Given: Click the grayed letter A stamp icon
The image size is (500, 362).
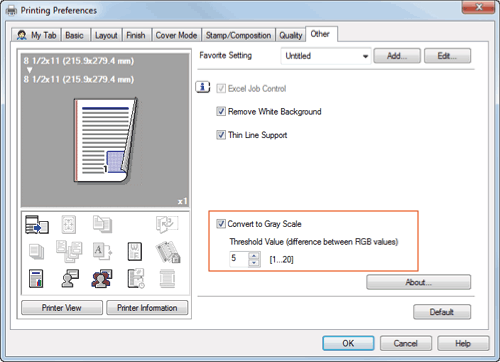Looking at the screenshot, I should click(102, 251).
